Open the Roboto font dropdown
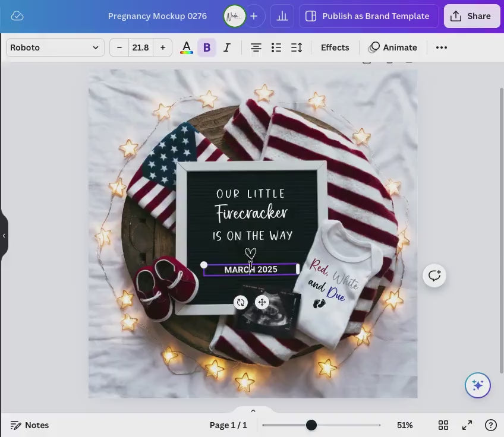The height and width of the screenshot is (437, 504). coord(55,47)
